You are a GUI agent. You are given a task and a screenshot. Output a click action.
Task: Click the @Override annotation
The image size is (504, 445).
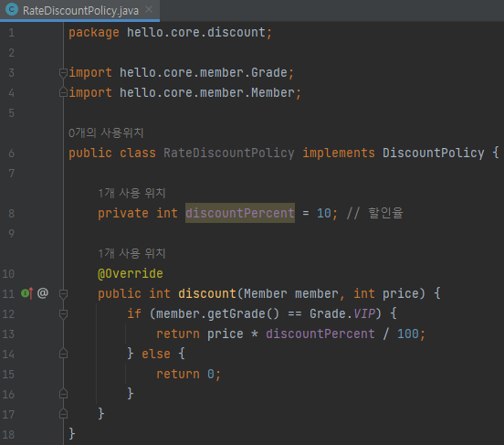[x=131, y=273]
